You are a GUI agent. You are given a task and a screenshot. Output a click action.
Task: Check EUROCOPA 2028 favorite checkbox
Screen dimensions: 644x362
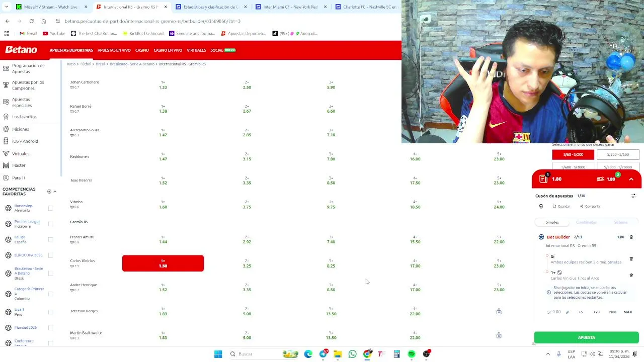[x=50, y=255]
